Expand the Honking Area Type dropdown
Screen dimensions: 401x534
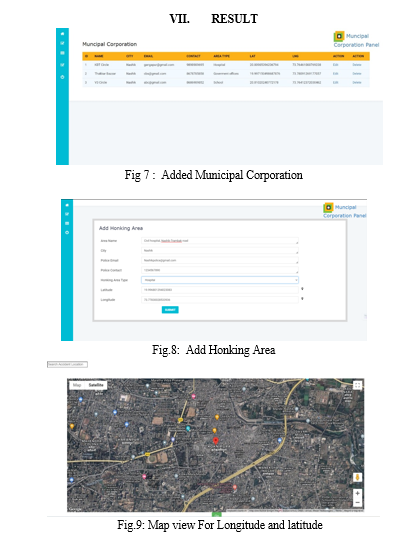pyautogui.click(x=220, y=280)
